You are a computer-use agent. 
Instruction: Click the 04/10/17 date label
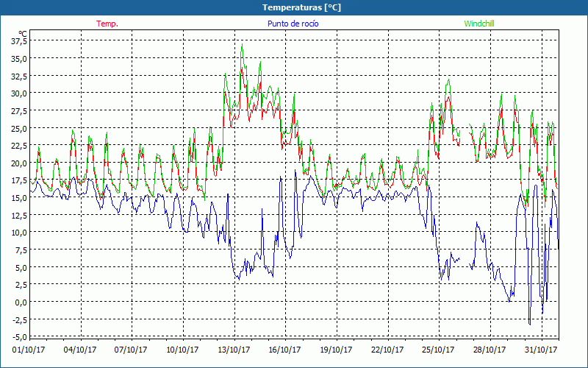coord(80,350)
